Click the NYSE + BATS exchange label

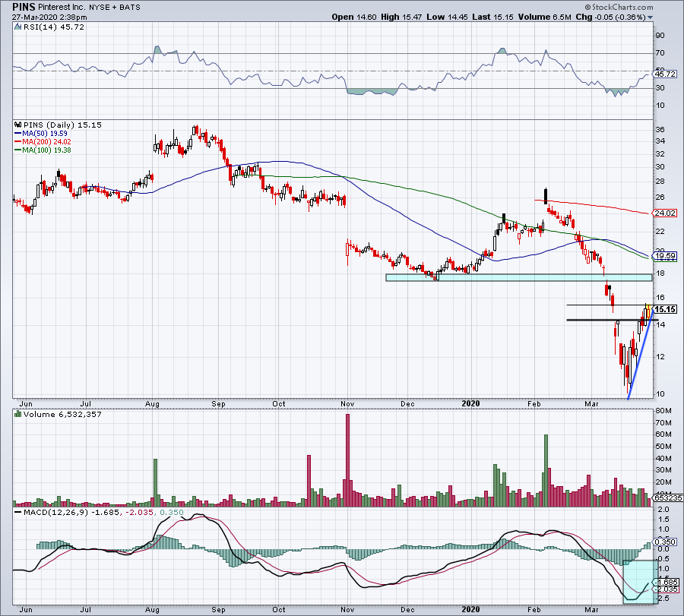pos(115,8)
